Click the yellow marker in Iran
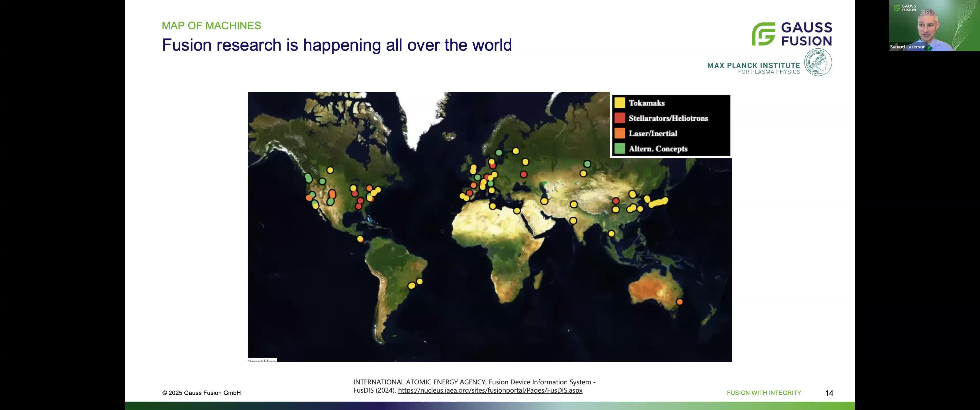 [x=544, y=201]
